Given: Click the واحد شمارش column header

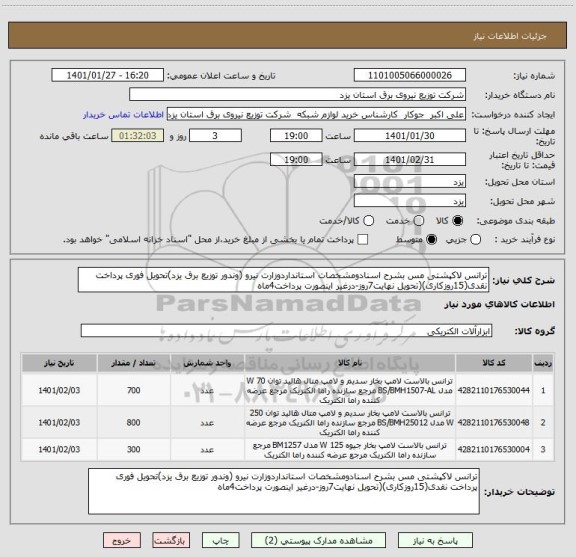Looking at the screenshot, I should 207,363.
